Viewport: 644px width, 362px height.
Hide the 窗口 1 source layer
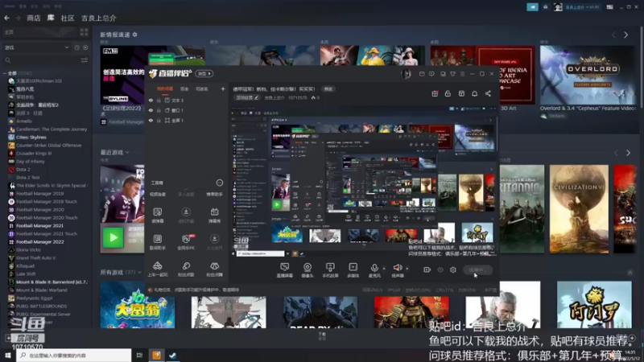151,110
